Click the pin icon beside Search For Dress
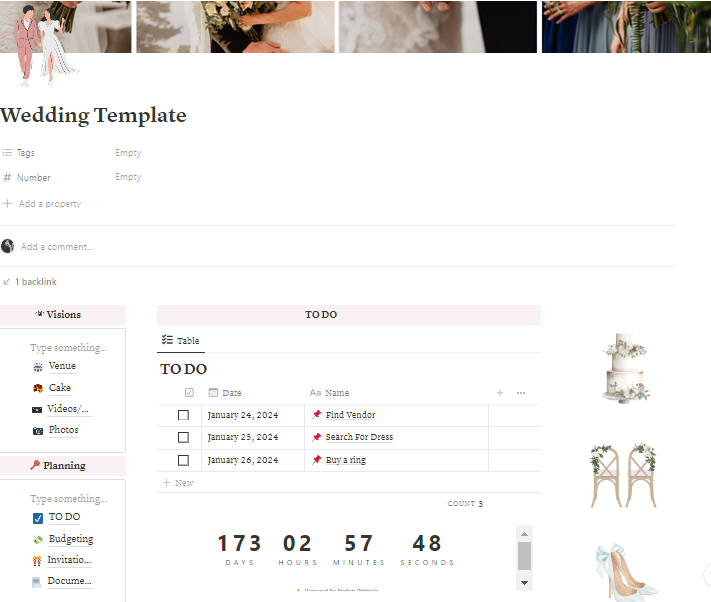Image resolution: width=711 pixels, height=602 pixels. click(x=317, y=437)
